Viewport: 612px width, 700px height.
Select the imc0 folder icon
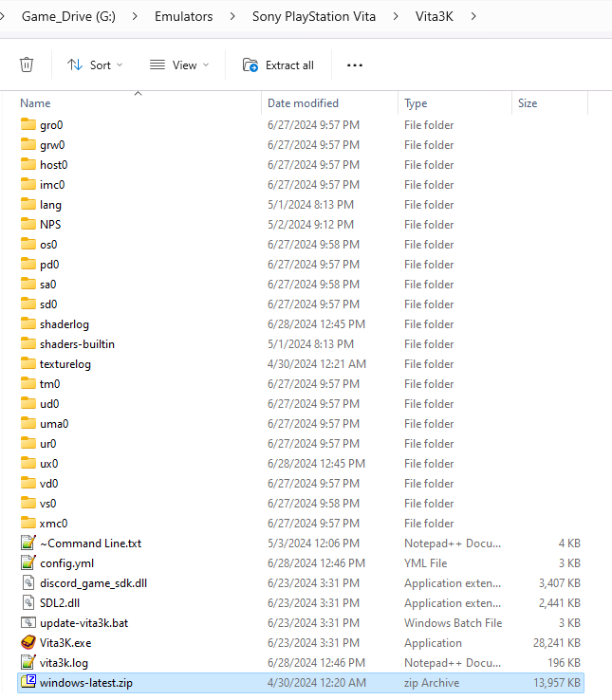pyautogui.click(x=28, y=184)
